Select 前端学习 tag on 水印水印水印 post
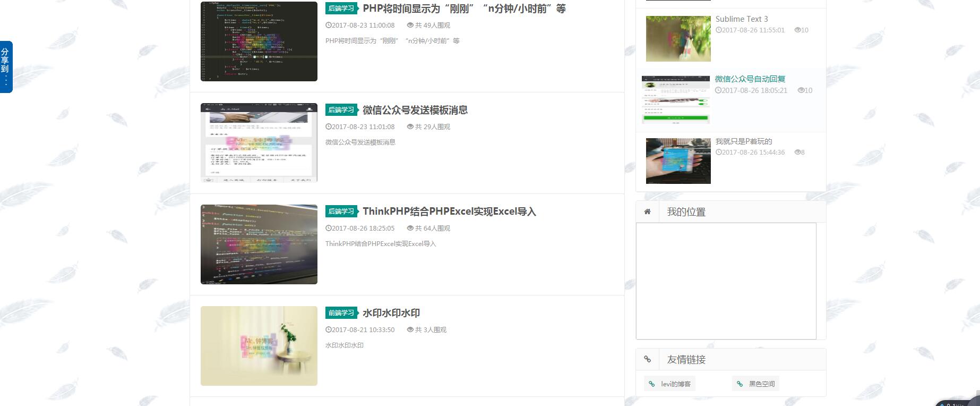Screen dimensions: 980x406 coord(341,313)
